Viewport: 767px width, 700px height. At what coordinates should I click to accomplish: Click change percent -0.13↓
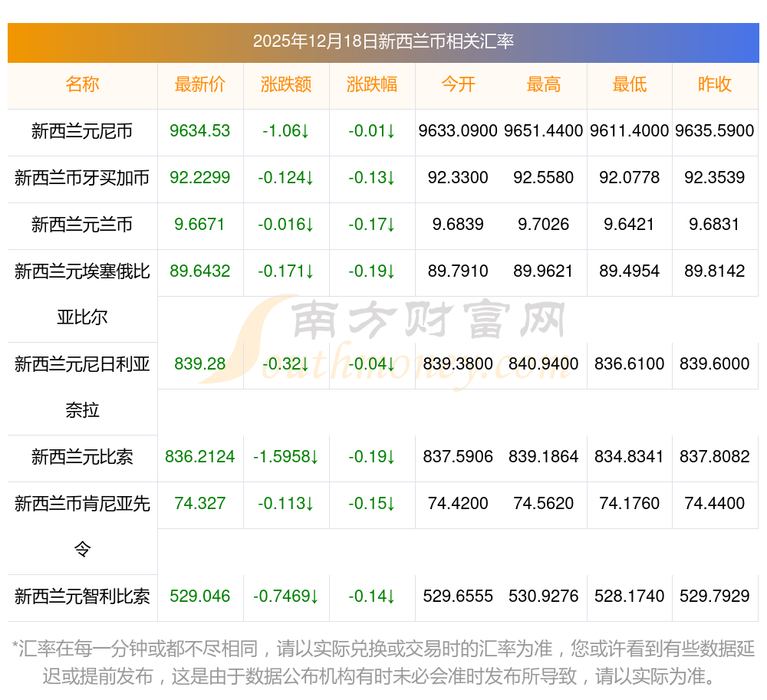(x=372, y=177)
